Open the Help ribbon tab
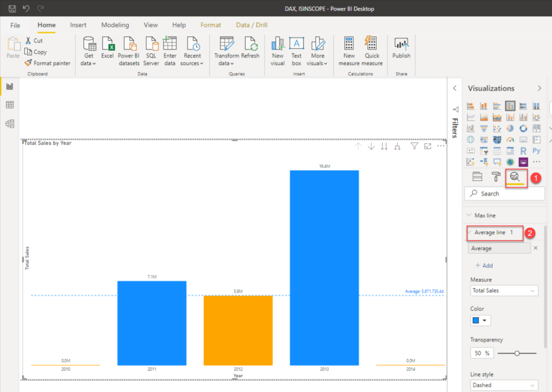 click(x=179, y=25)
